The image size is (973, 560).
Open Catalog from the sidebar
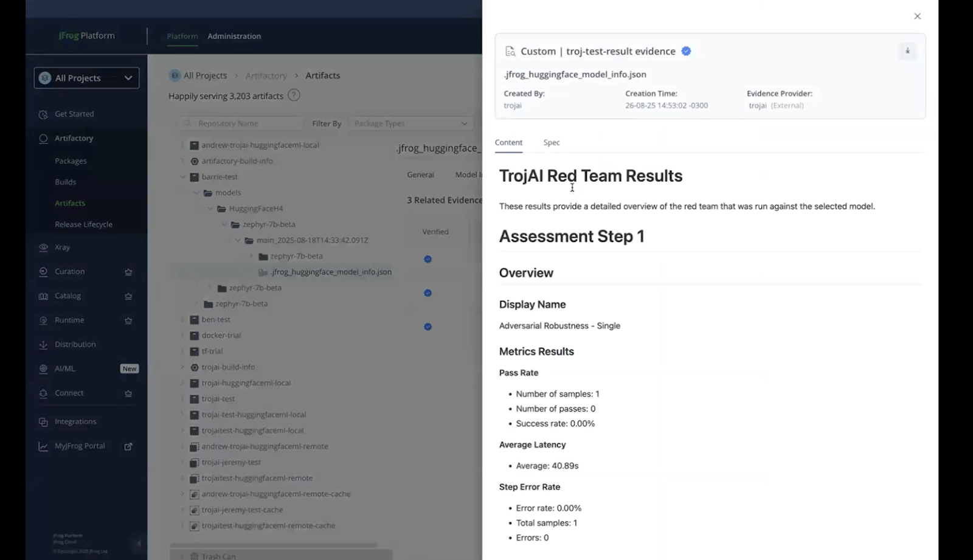point(68,296)
